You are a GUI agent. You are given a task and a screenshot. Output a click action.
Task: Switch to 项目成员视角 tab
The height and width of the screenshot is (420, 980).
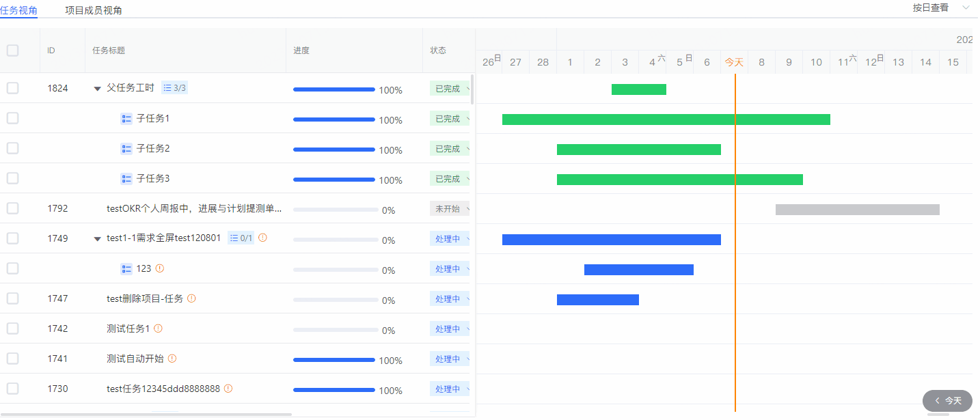click(94, 10)
